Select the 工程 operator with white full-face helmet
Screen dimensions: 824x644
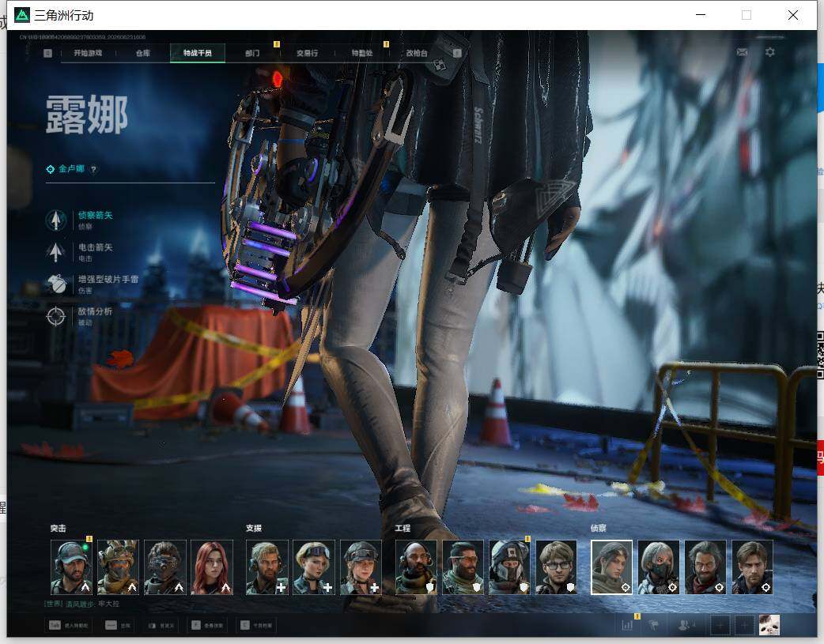point(510,567)
